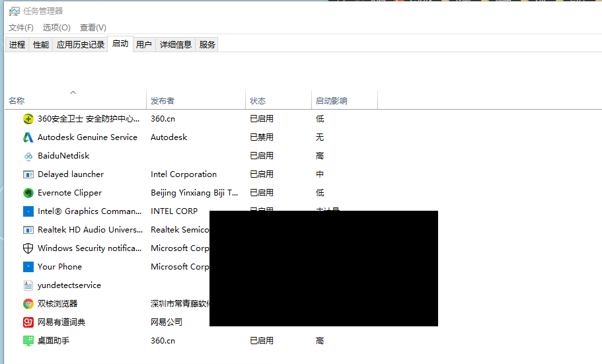602x364 pixels.
Task: Click the 双核浏览器 browser icon
Action: (x=28, y=304)
